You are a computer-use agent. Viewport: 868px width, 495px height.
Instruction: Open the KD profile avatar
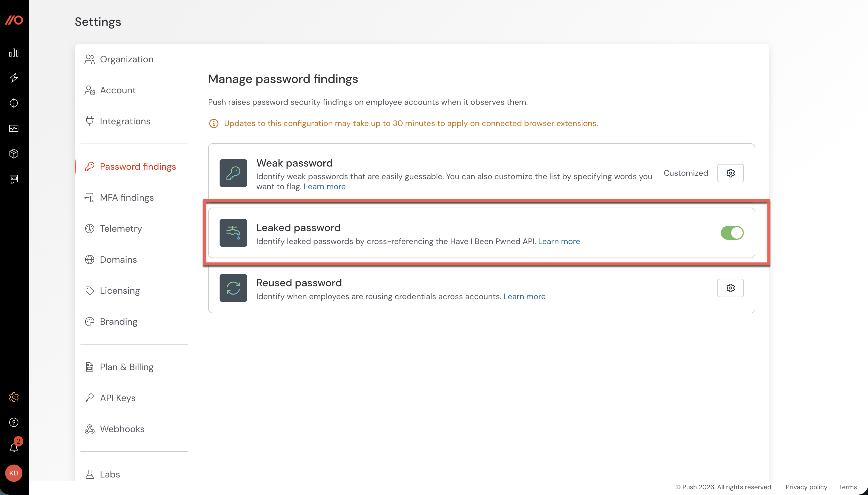(x=14, y=473)
